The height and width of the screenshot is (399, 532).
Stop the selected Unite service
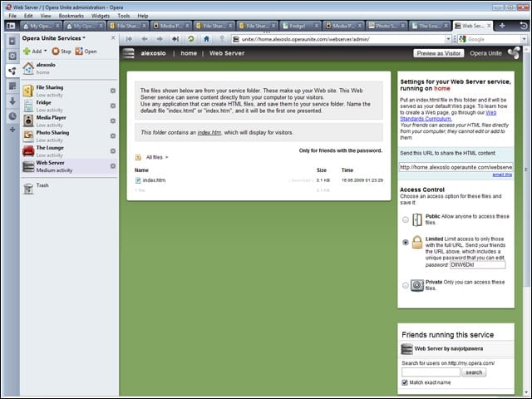point(62,52)
